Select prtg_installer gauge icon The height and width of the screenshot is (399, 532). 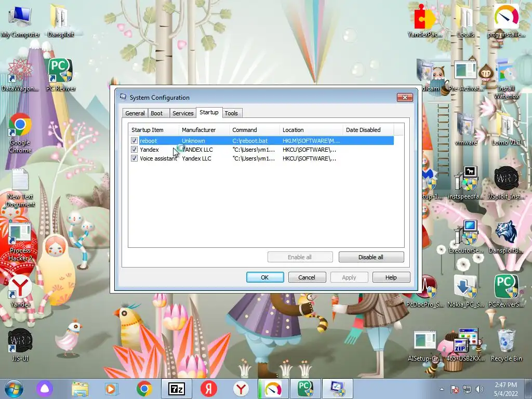point(506,21)
